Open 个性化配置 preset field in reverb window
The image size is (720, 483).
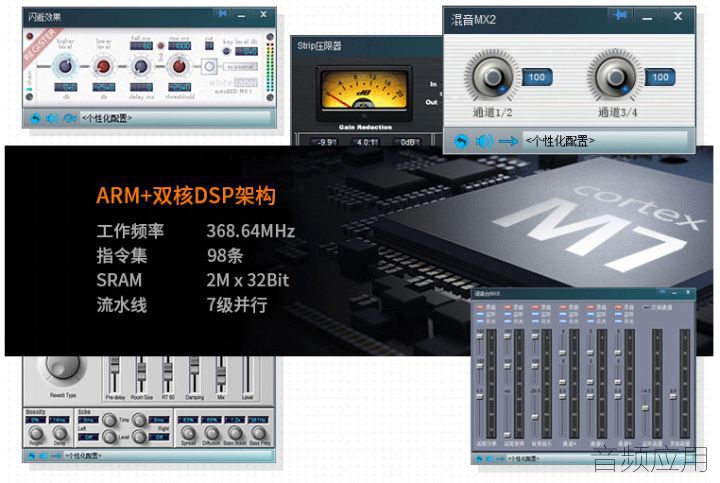[169, 456]
